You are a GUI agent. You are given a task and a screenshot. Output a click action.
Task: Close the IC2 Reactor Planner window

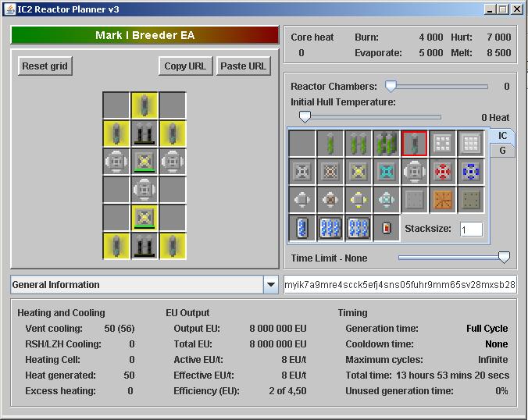tap(516, 9)
